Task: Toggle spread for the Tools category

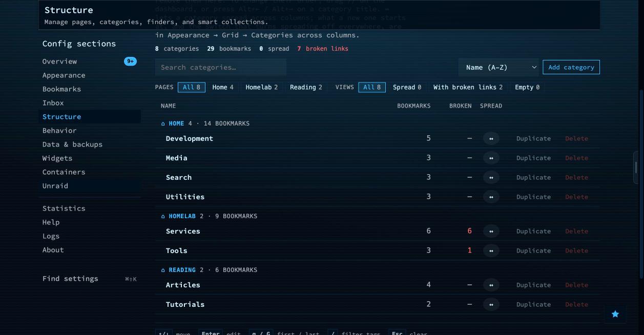Action: (x=491, y=250)
